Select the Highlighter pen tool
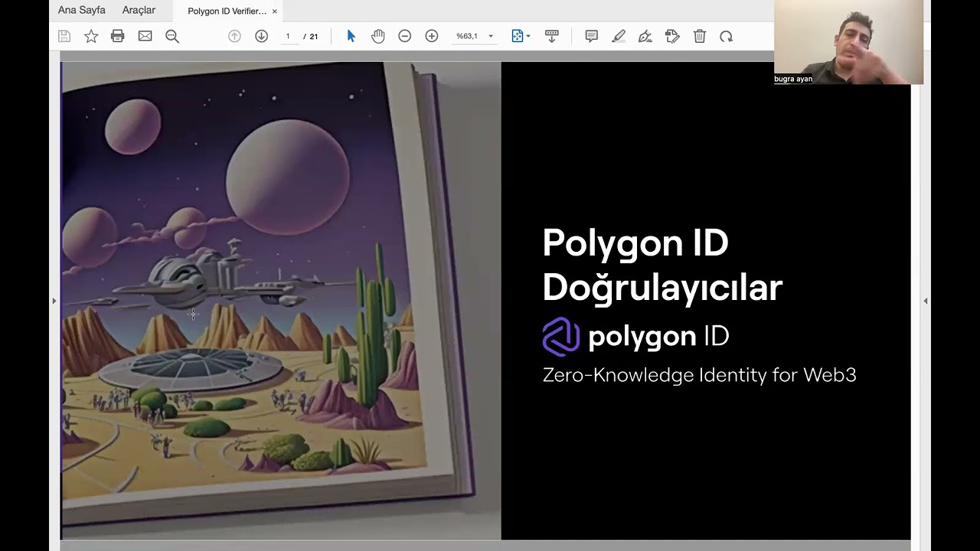This screenshot has height=551, width=980. pyautogui.click(x=619, y=36)
